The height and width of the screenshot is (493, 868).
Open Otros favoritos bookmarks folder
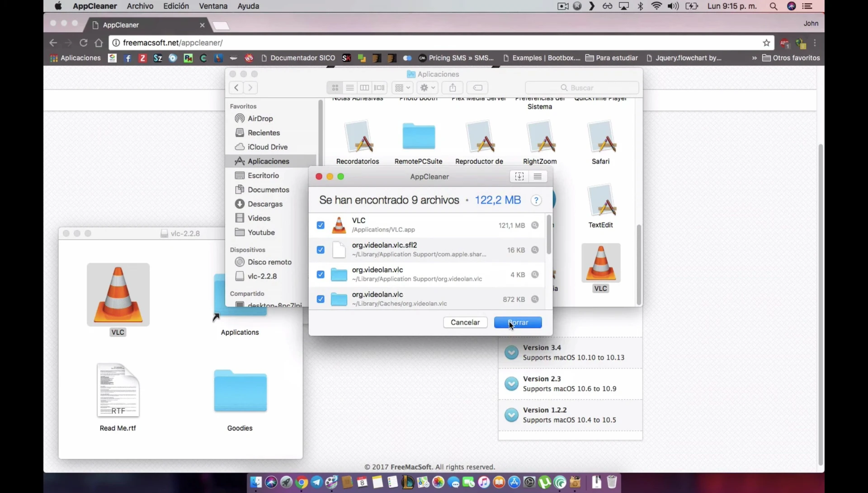point(791,58)
